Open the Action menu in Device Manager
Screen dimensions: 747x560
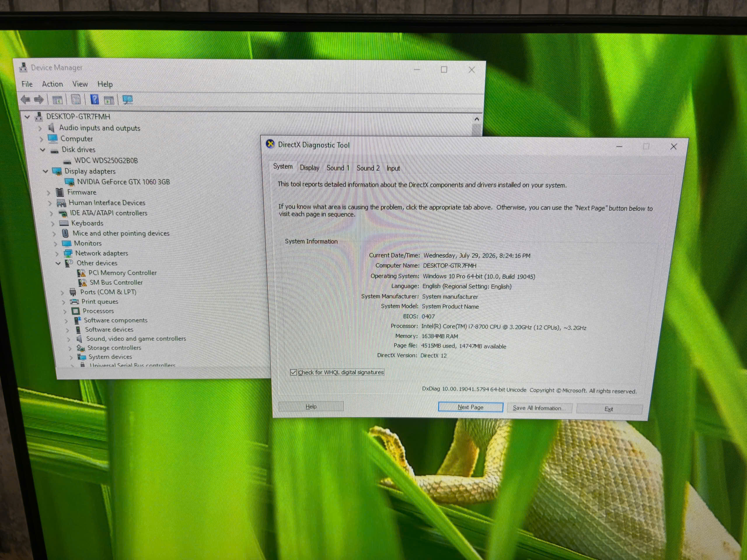pyautogui.click(x=52, y=84)
